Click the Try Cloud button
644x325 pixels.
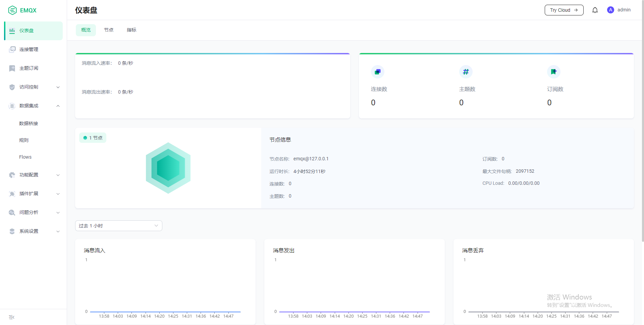pos(563,10)
